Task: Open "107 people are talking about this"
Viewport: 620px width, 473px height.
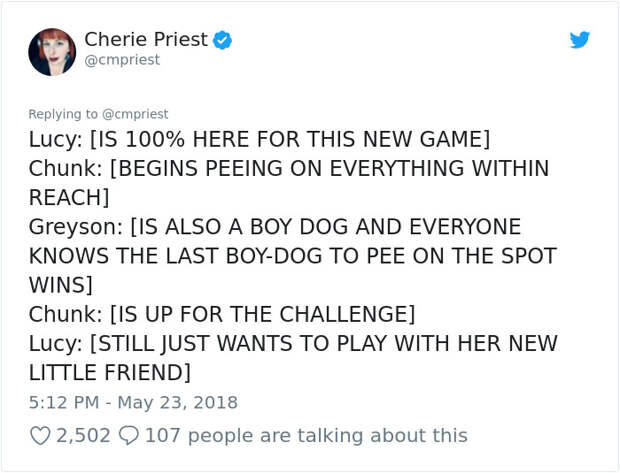Action: point(306,436)
